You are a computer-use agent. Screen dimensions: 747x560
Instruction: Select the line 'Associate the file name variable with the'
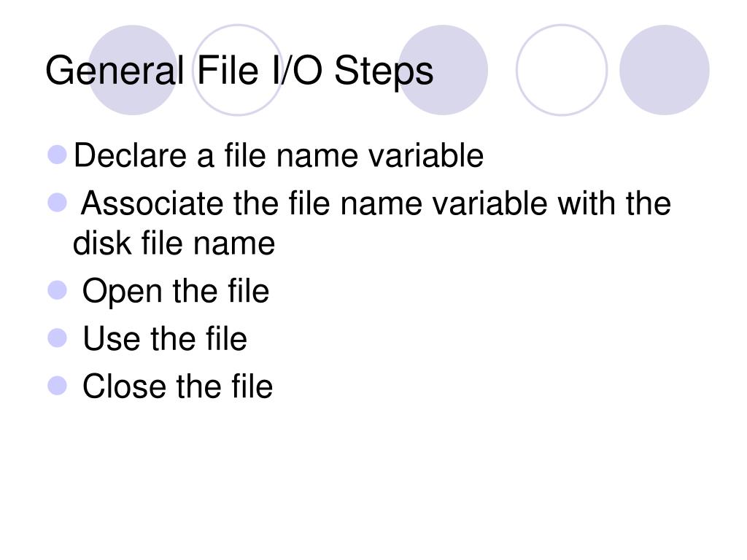click(x=376, y=203)
